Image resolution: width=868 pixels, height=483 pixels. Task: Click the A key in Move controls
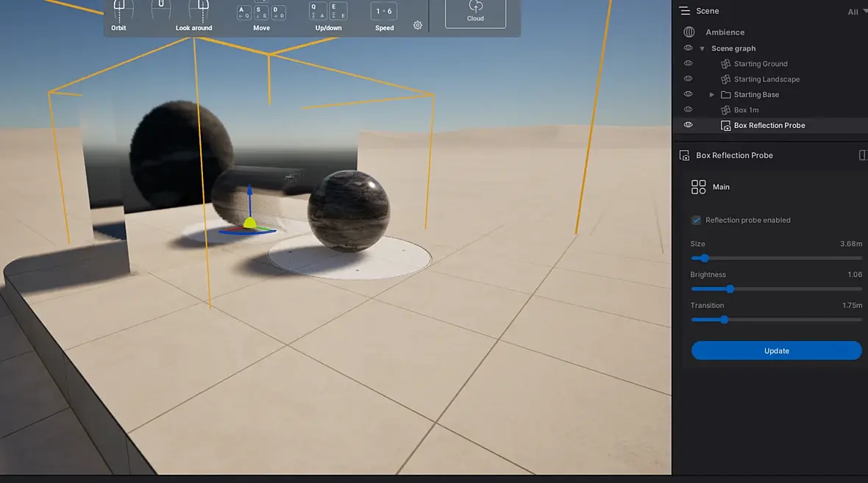[243, 12]
